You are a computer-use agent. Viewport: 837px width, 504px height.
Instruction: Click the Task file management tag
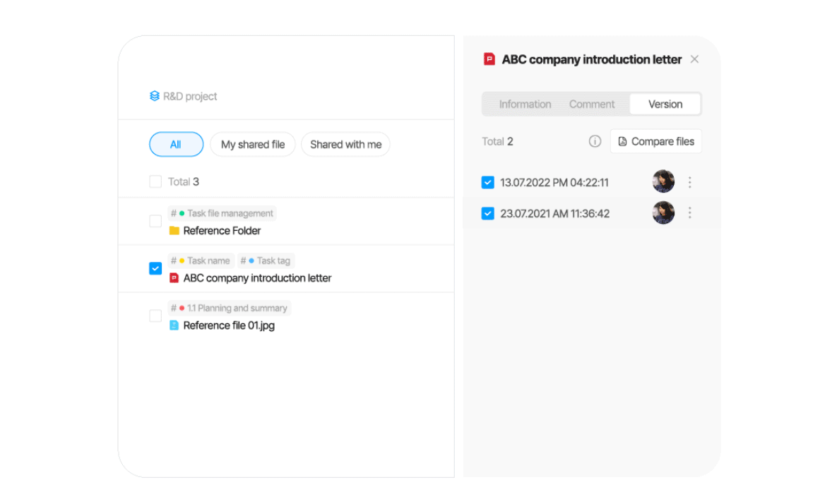tap(222, 213)
